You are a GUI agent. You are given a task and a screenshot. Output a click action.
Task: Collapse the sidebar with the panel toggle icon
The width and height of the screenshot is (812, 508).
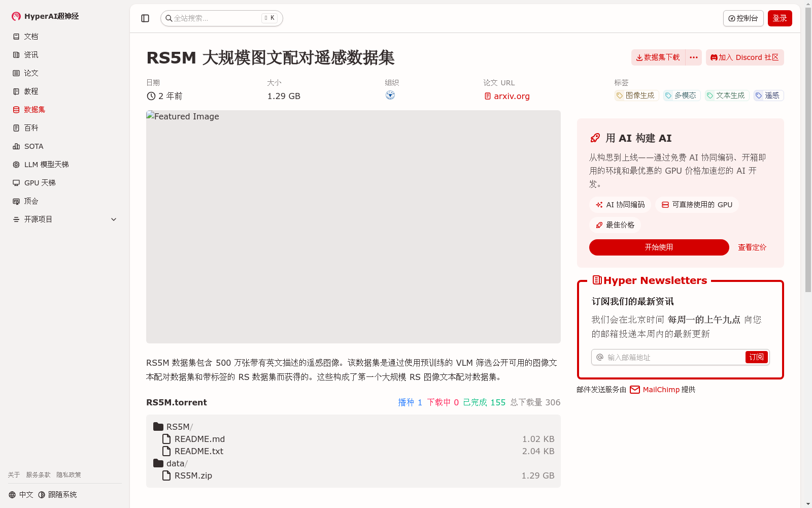(x=145, y=18)
